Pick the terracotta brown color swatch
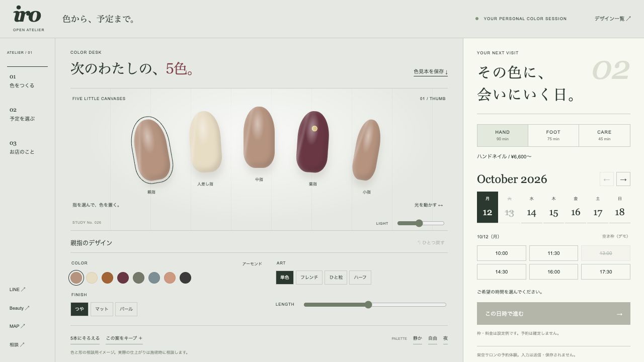Viewport: 644px width, 362px height. pyautogui.click(x=107, y=278)
